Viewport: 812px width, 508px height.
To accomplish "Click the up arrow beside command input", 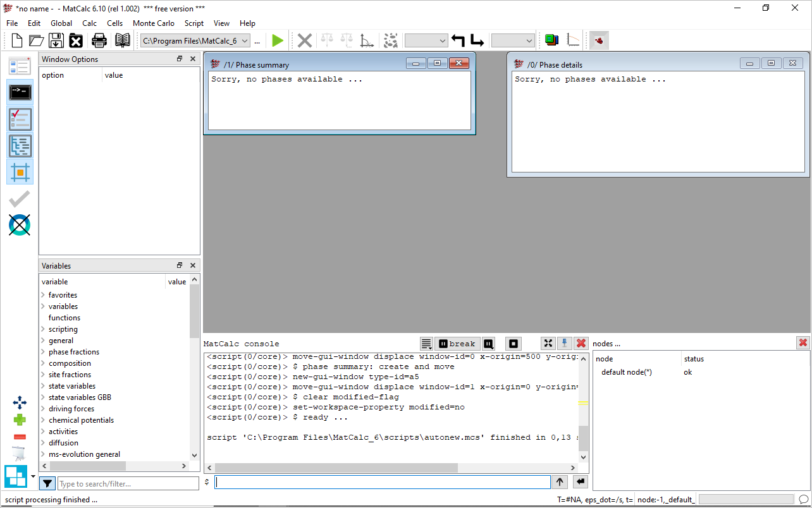I will [x=560, y=482].
